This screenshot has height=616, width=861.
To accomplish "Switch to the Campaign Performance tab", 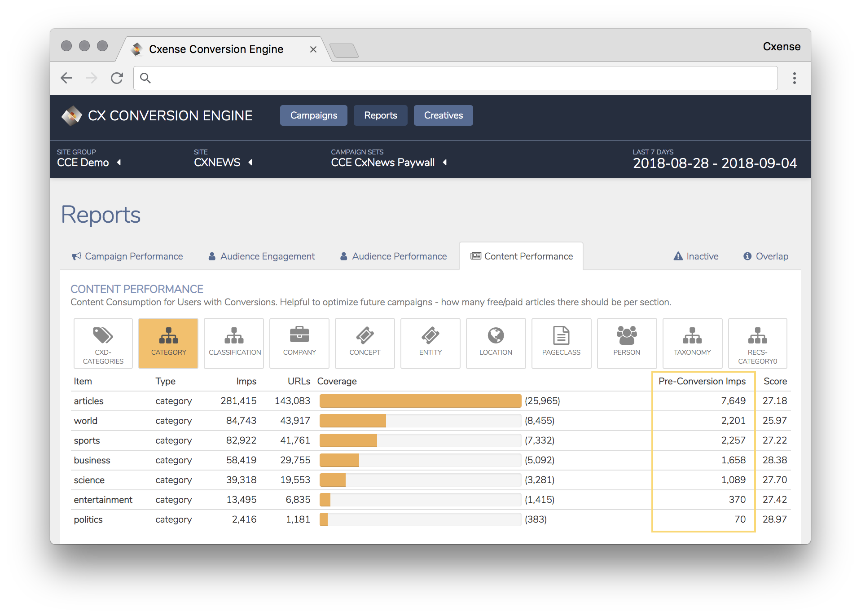I will [x=127, y=256].
